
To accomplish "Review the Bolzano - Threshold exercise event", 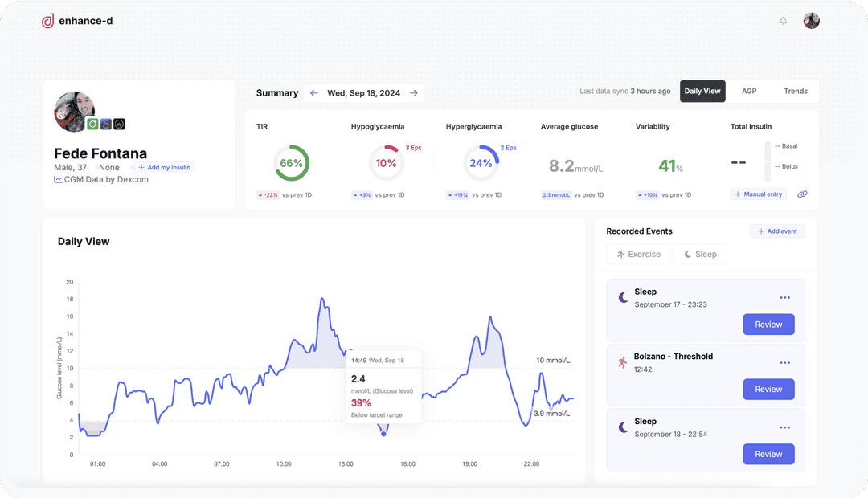I will click(768, 389).
